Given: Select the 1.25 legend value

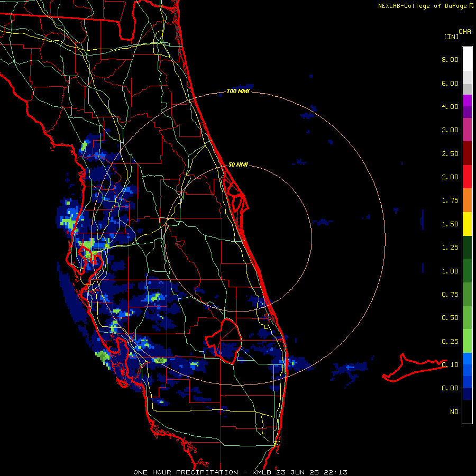Looking at the screenshot, I should coord(450,248).
